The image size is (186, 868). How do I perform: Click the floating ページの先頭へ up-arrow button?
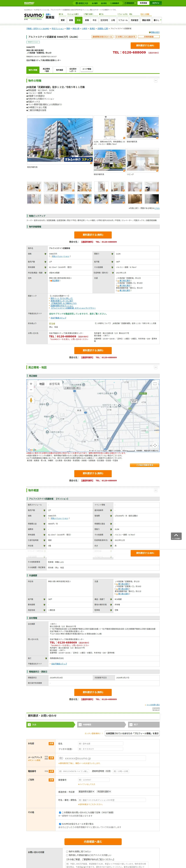pos(176,536)
